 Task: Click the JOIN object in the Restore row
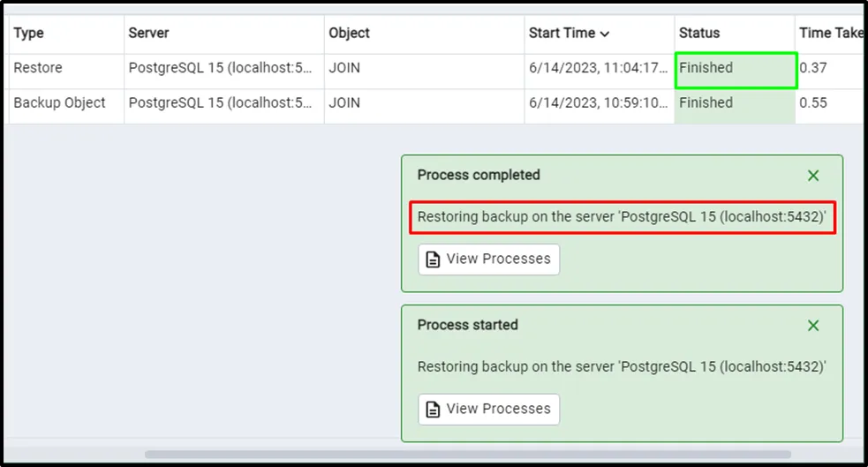click(344, 67)
